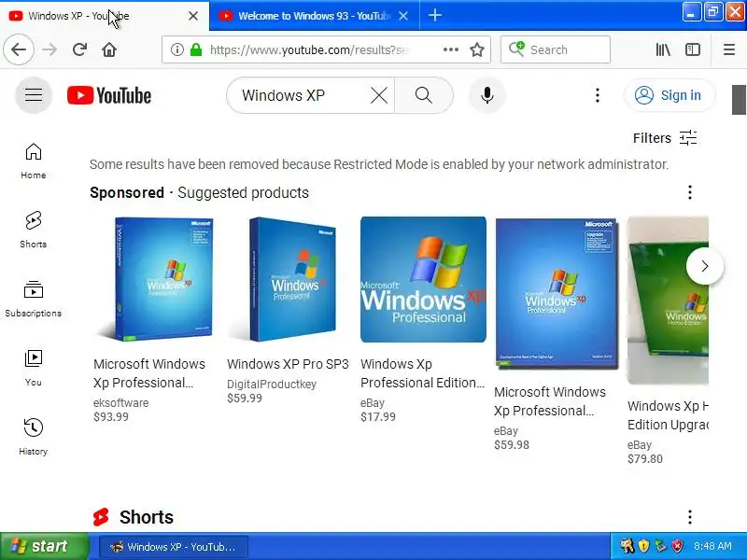Toggle the YouTube guide hamburger menu

(34, 95)
